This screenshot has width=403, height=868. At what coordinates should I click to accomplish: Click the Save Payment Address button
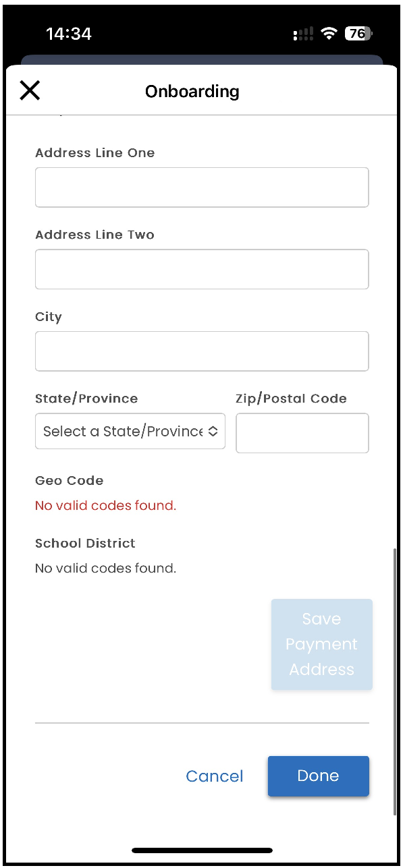click(x=321, y=644)
